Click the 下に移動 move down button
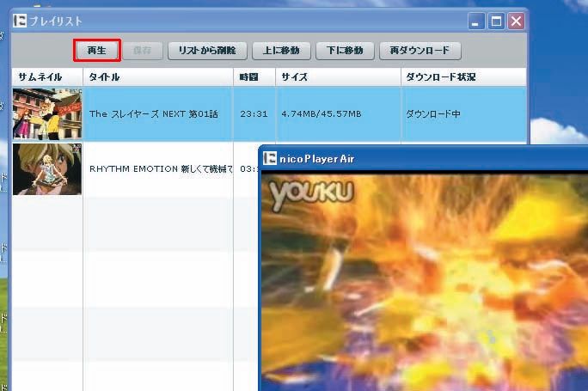This screenshot has width=588, height=391. [345, 51]
